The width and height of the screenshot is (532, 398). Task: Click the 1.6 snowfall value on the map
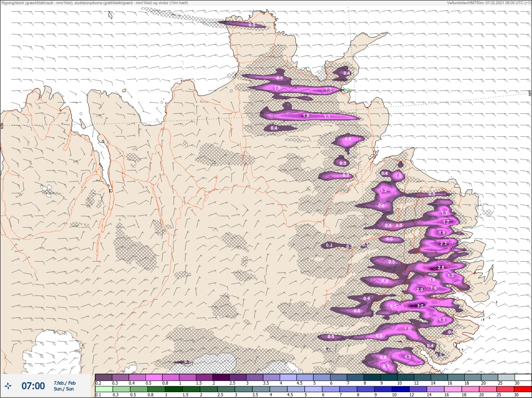(433, 288)
